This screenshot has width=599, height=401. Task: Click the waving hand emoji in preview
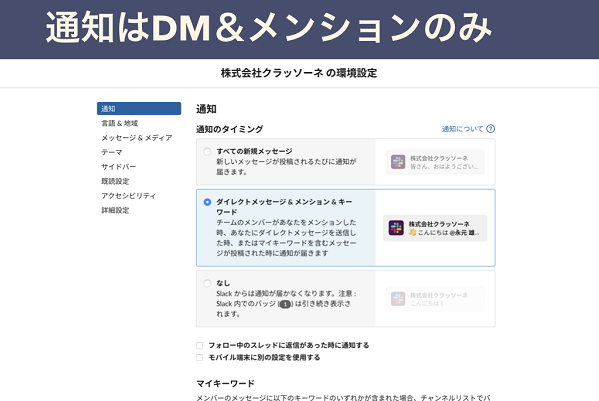pyautogui.click(x=413, y=232)
